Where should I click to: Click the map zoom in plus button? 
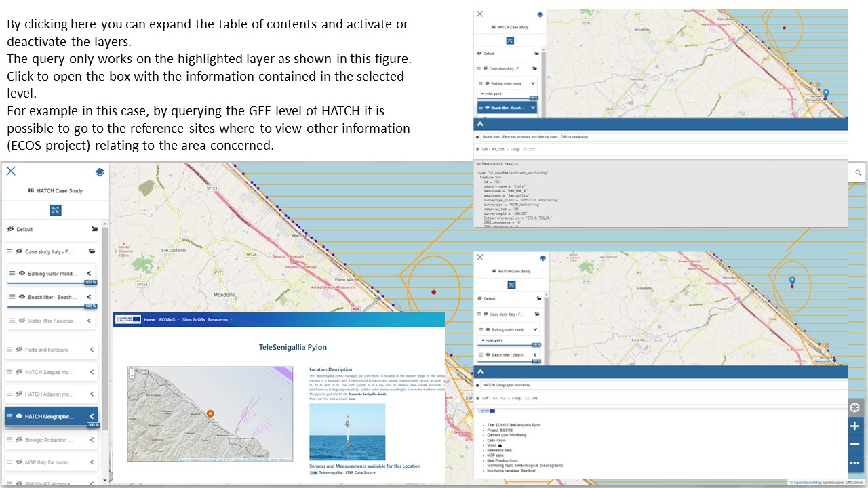pyautogui.click(x=854, y=426)
